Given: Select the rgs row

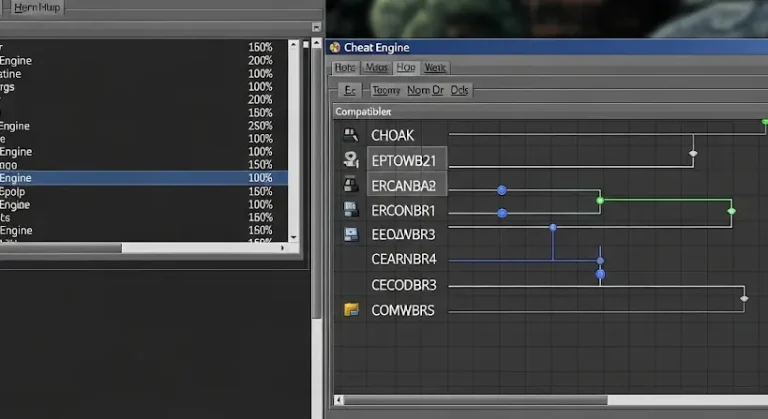Looking at the screenshot, I should [144, 87].
